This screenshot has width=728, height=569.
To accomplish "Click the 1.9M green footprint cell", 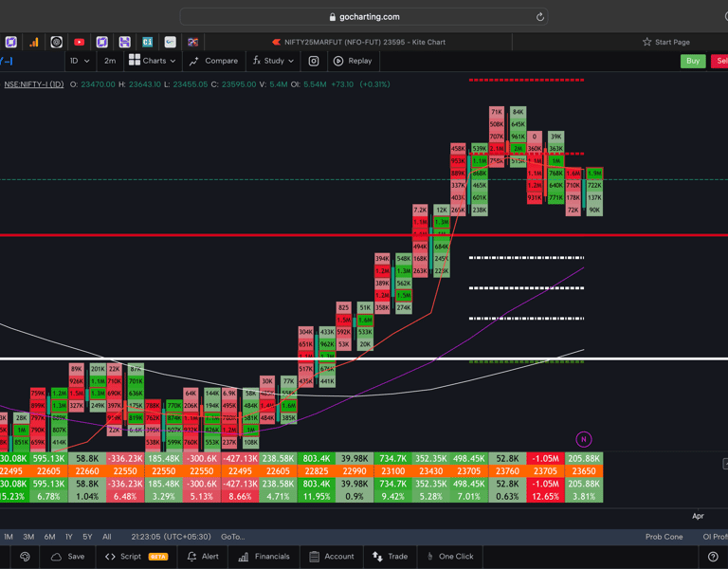I will [594, 174].
